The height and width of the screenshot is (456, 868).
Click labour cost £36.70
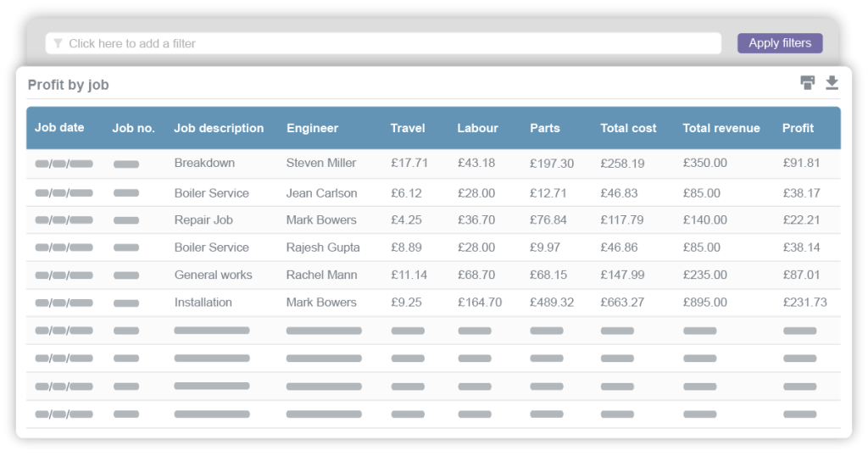(476, 220)
